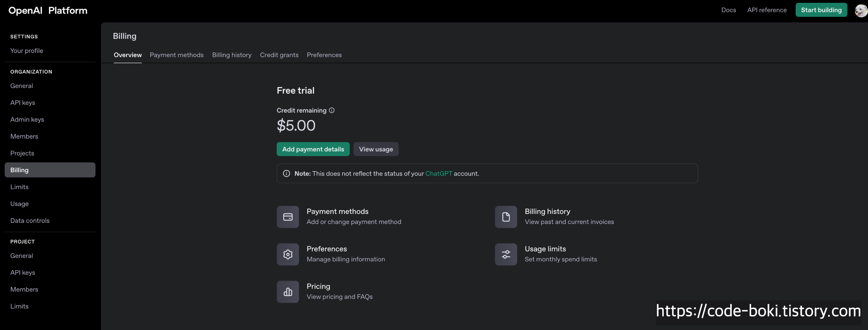This screenshot has height=330, width=868.
Task: Click the Billing history document icon
Action: tap(505, 217)
